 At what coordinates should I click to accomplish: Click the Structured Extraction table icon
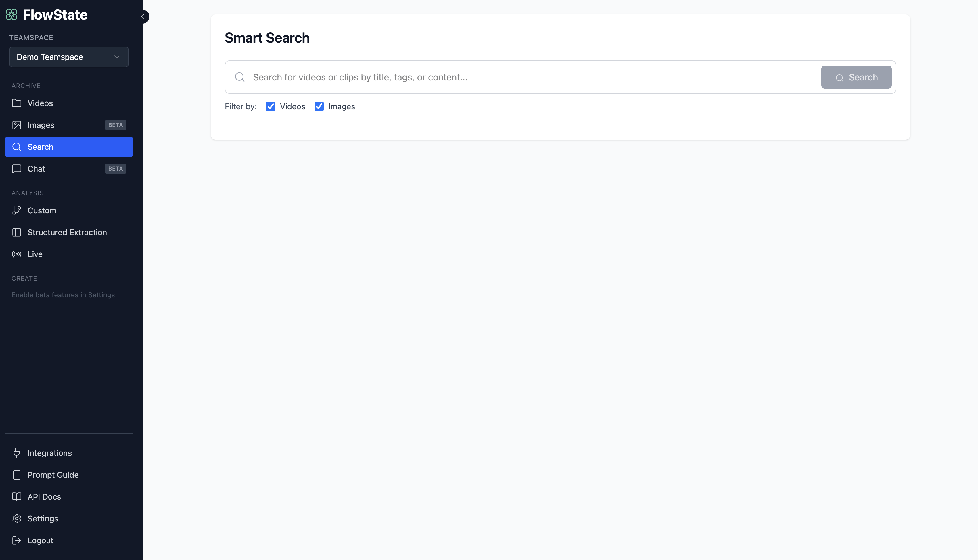(17, 232)
